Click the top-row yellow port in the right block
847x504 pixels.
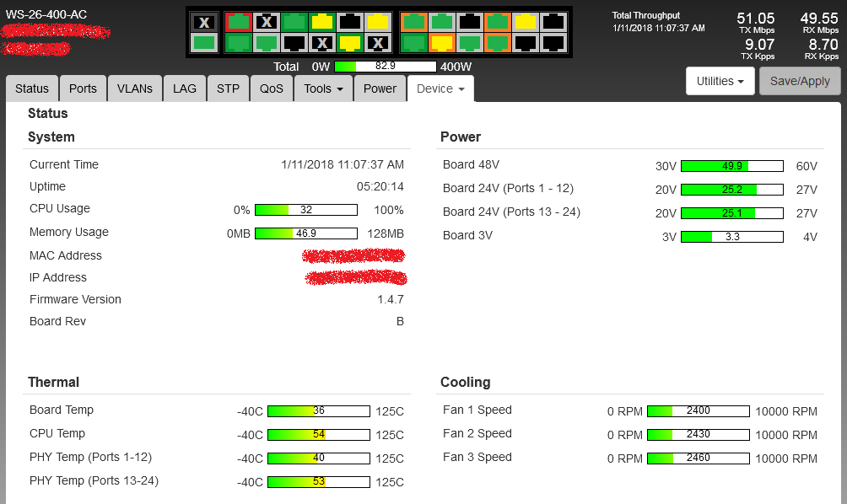click(x=526, y=22)
